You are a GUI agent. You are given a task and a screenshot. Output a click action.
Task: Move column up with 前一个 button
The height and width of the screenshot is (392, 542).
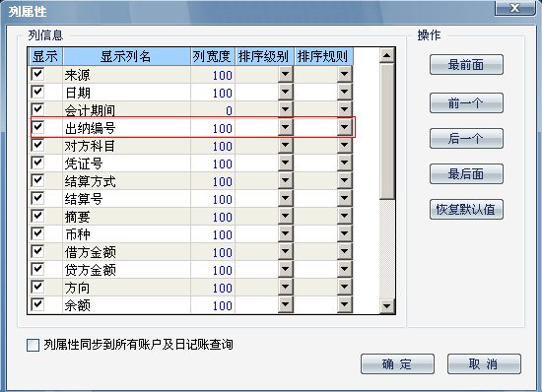[x=466, y=102]
